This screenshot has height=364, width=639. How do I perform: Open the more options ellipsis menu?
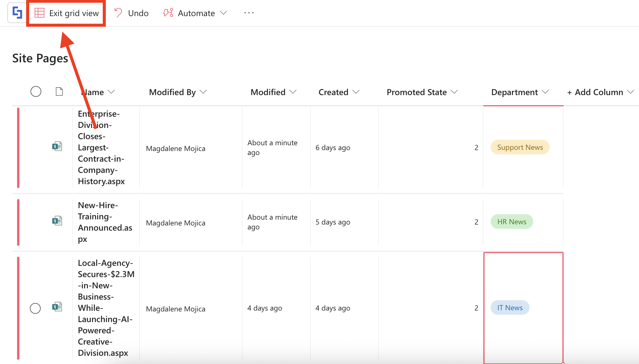[249, 13]
